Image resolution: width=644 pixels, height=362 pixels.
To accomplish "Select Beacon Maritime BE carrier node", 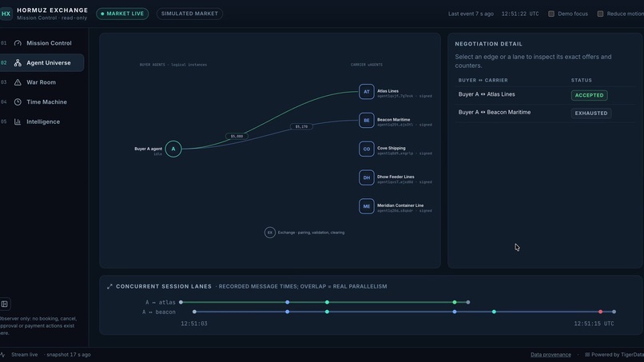I will point(367,121).
